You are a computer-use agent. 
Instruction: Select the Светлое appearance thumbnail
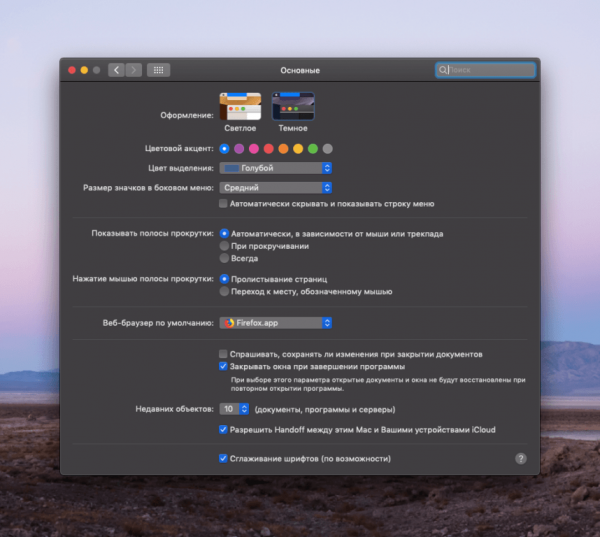pyautogui.click(x=240, y=106)
